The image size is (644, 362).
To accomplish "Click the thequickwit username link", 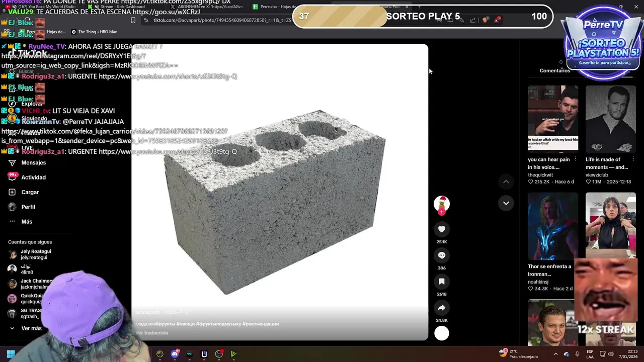I will pyautogui.click(x=540, y=175).
